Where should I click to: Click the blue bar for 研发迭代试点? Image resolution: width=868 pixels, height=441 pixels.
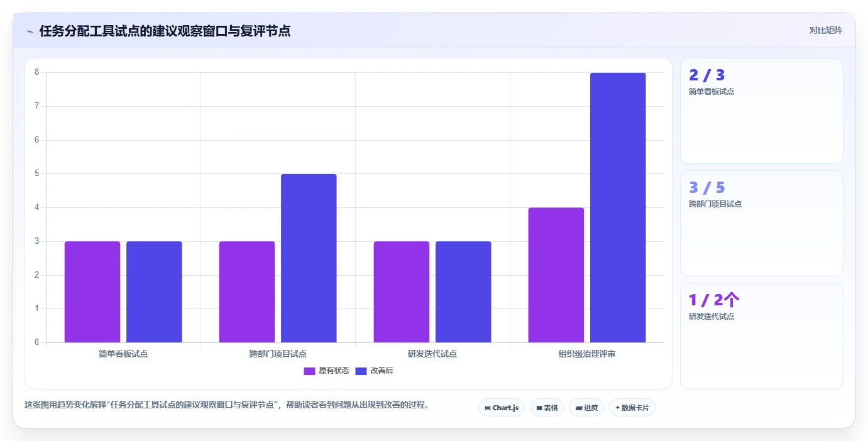463,292
